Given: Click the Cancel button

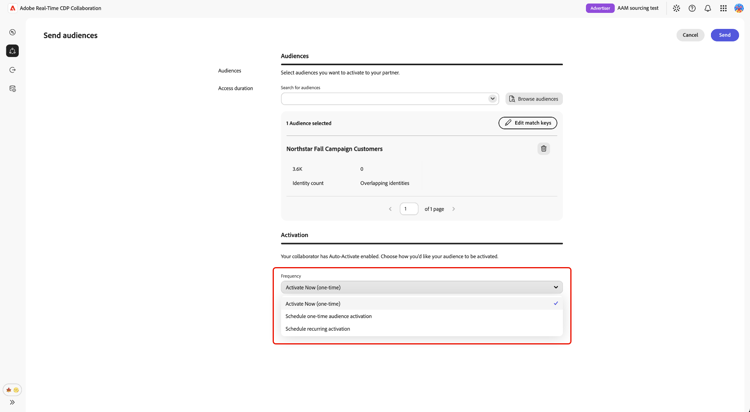Looking at the screenshot, I should coord(690,35).
